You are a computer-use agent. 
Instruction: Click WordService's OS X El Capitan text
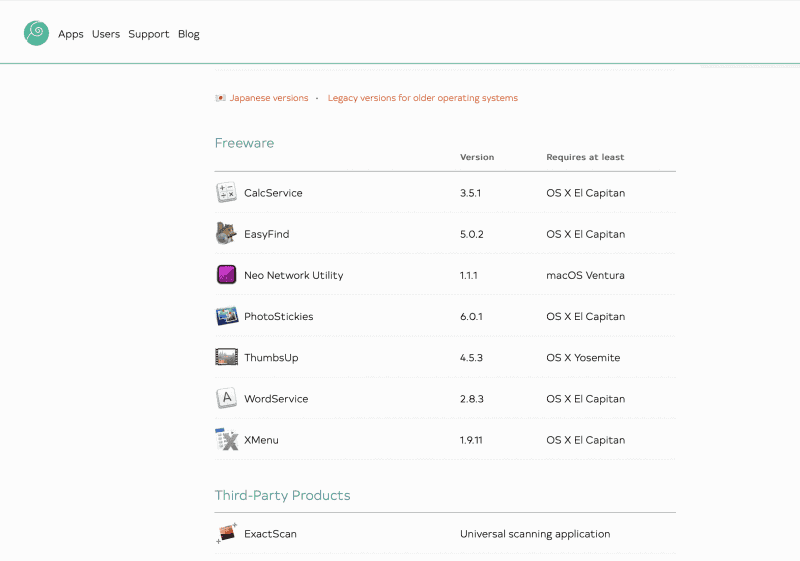pos(586,399)
